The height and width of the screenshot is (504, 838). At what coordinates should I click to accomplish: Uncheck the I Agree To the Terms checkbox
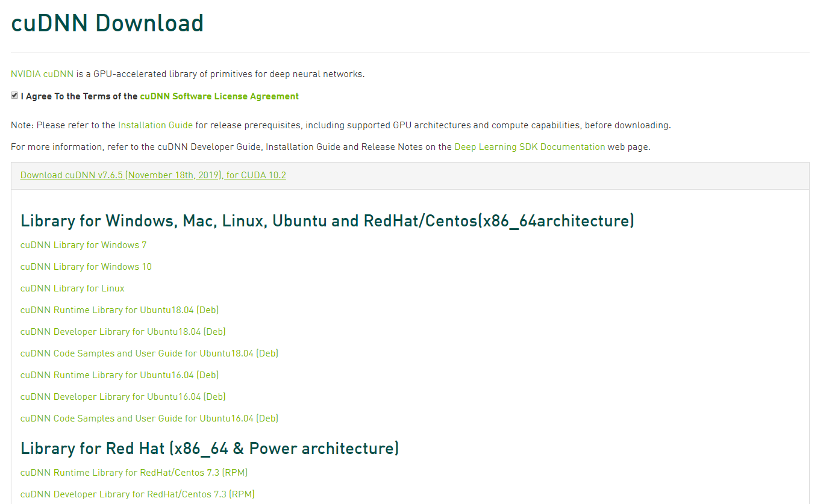pos(14,96)
